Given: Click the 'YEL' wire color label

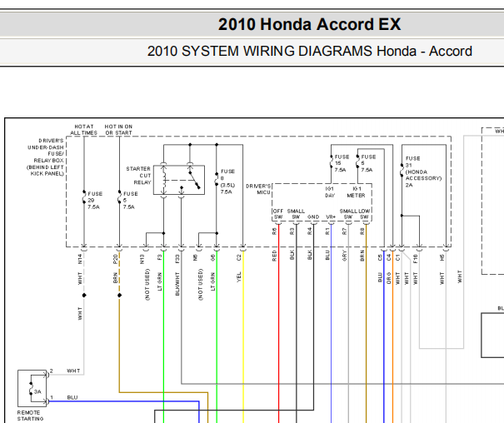Looking at the screenshot, I should [x=238, y=277].
